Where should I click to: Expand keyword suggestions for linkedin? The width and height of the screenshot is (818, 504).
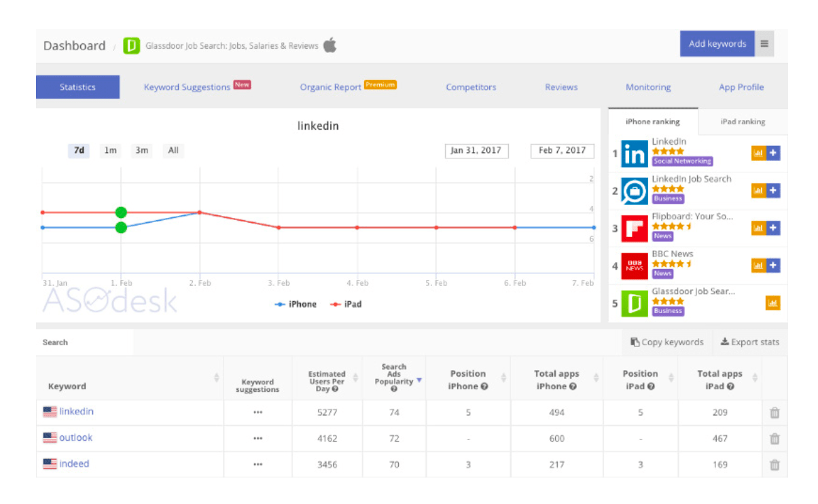point(257,412)
